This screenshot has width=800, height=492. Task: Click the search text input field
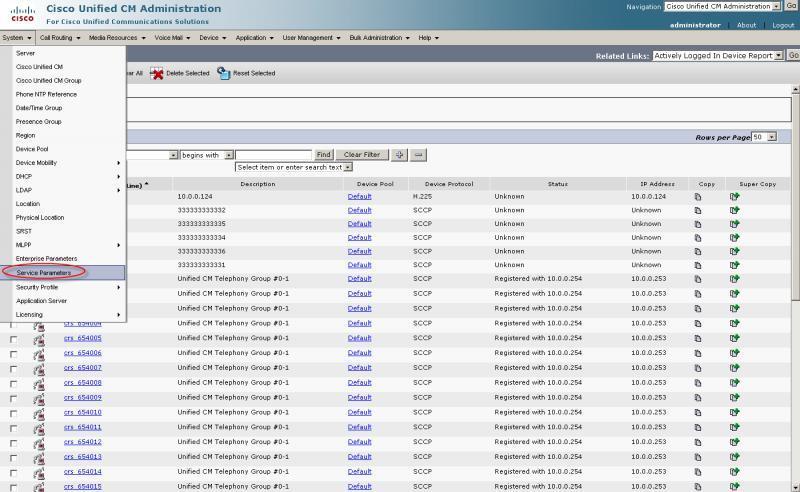(273, 155)
